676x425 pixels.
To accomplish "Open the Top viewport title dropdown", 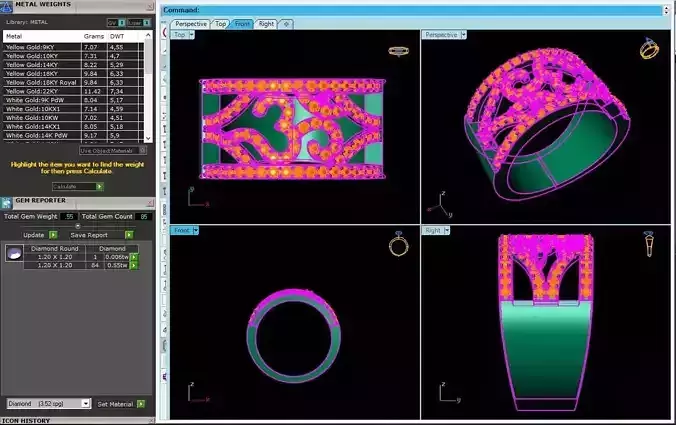I will pyautogui.click(x=192, y=35).
